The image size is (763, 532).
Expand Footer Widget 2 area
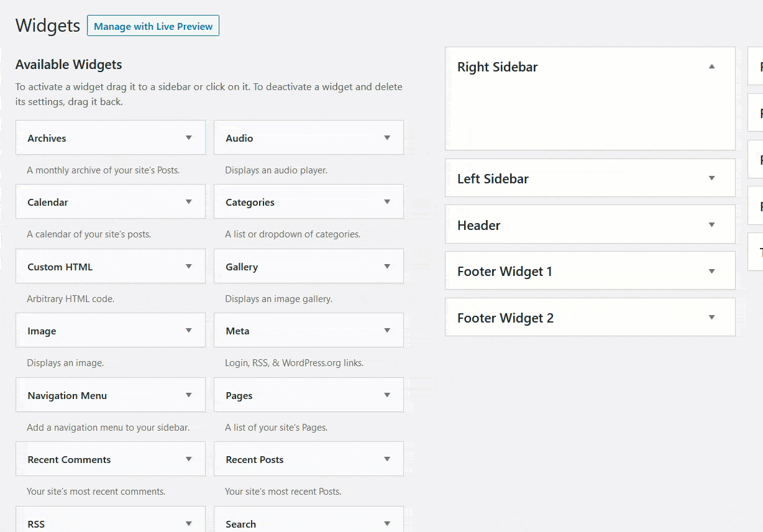[x=711, y=317]
